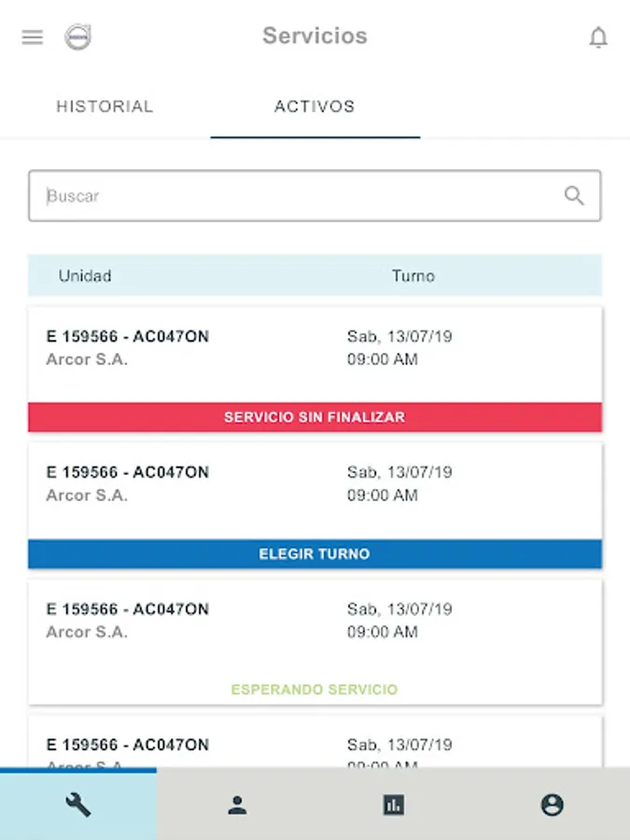Image resolution: width=630 pixels, height=840 pixels.
Task: Switch to the Historial tab
Action: point(105,106)
